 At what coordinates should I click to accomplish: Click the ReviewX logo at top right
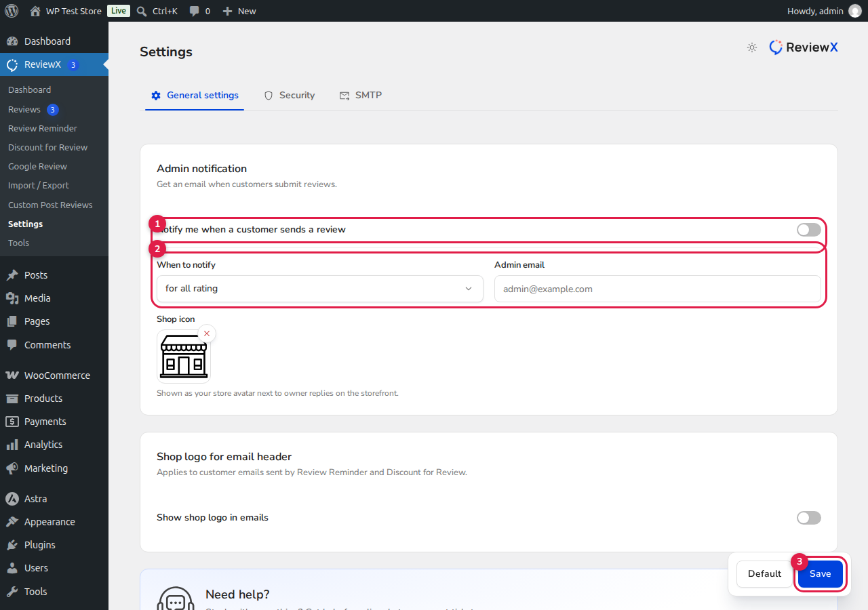(804, 47)
